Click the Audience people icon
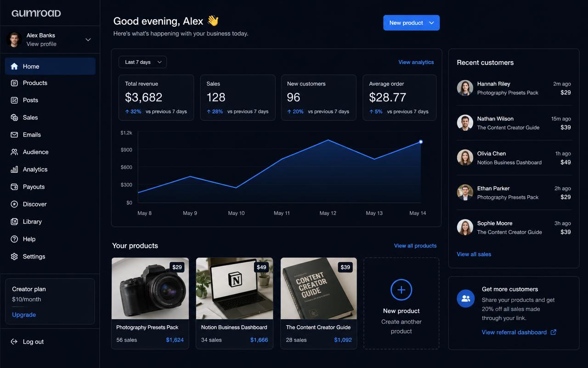This screenshot has width=588, height=368. click(14, 152)
